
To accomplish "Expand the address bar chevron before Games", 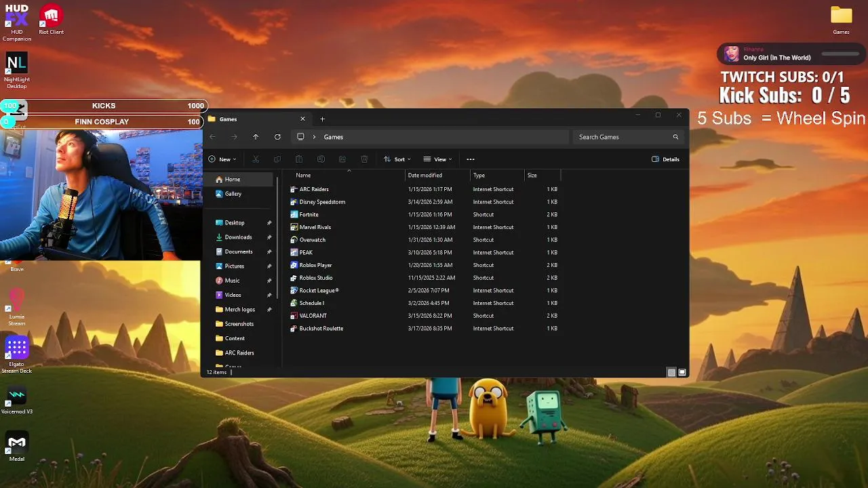I will click(314, 137).
